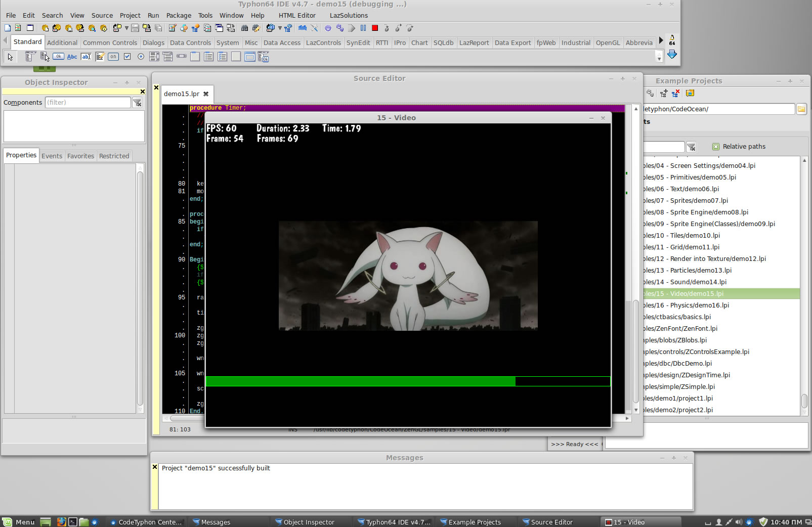Open the HTML Editor menu
Screen dimensions: 812x527
pos(297,16)
